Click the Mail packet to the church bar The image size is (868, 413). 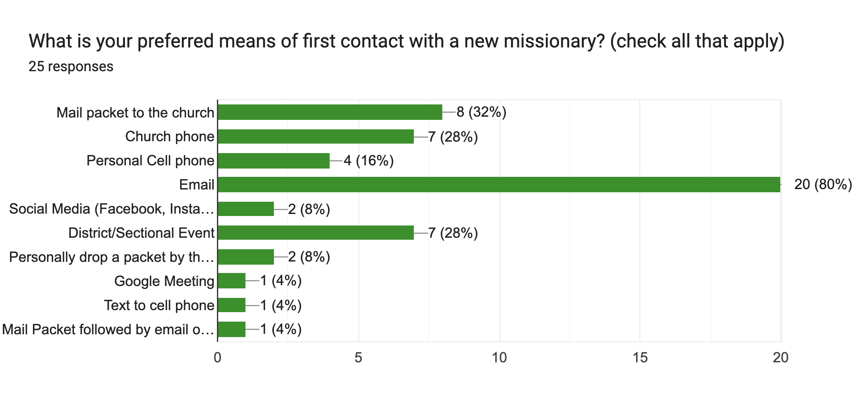330,112
